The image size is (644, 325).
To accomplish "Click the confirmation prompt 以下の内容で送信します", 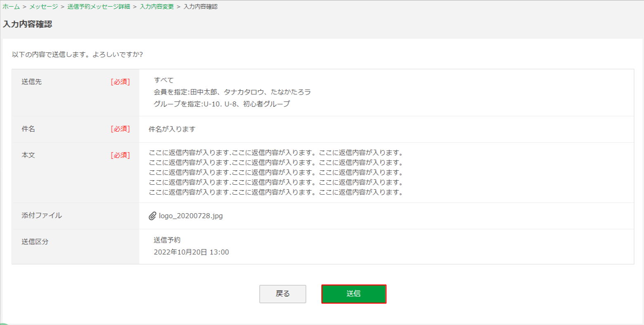I will click(77, 54).
